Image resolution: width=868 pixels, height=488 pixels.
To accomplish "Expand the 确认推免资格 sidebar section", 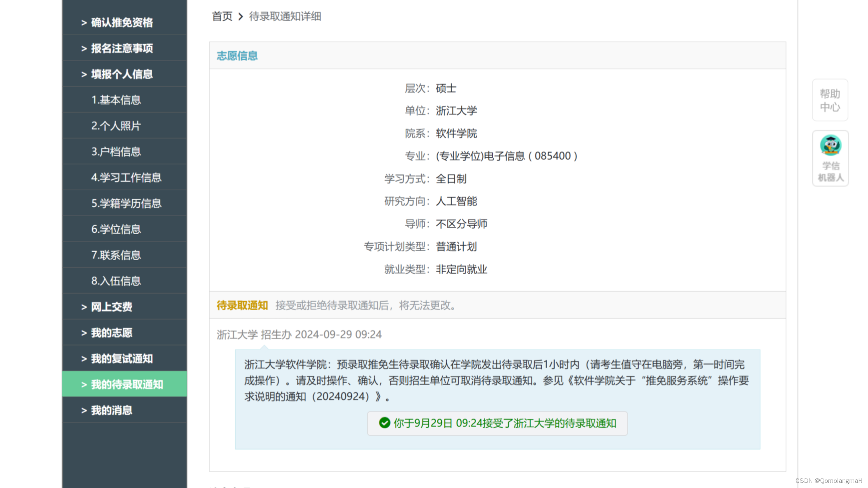I will tap(124, 22).
